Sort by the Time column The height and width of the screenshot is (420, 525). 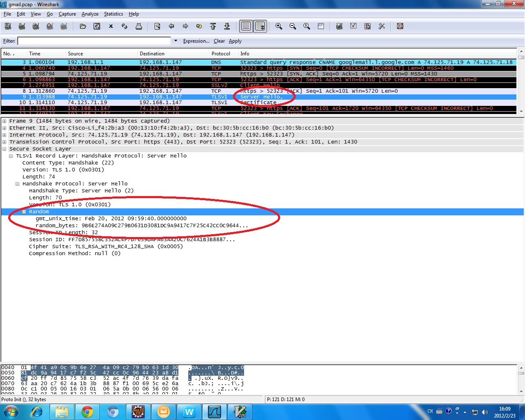tap(46, 54)
